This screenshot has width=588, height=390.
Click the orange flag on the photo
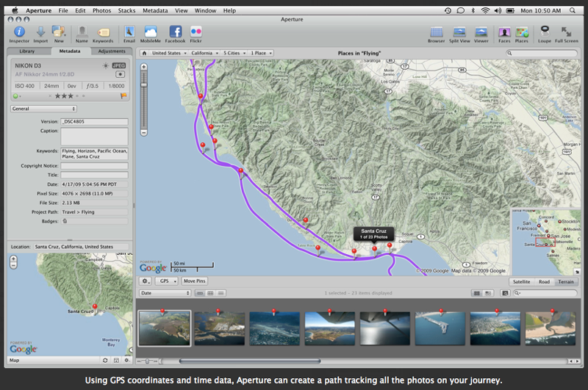coord(123,96)
